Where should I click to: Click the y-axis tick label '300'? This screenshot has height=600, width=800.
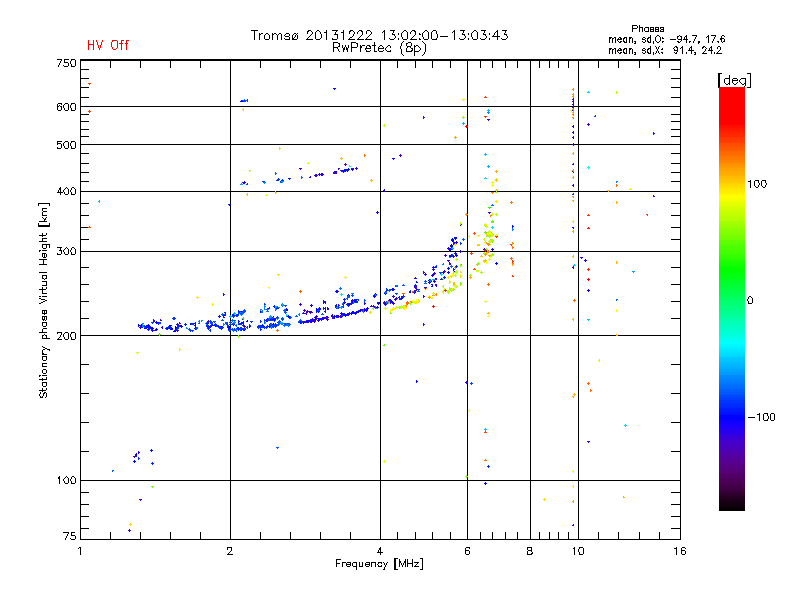click(66, 252)
